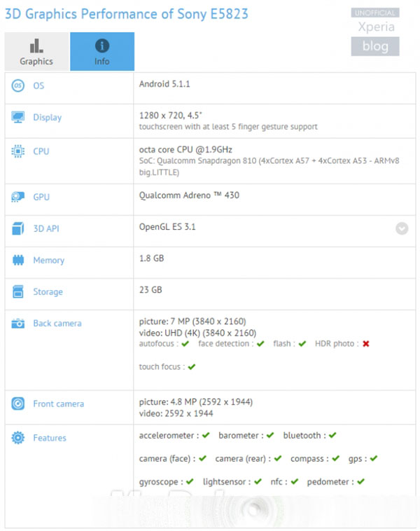Click the compass green checkmark
Screen dimensions: 420x531
pyautogui.click(x=335, y=459)
